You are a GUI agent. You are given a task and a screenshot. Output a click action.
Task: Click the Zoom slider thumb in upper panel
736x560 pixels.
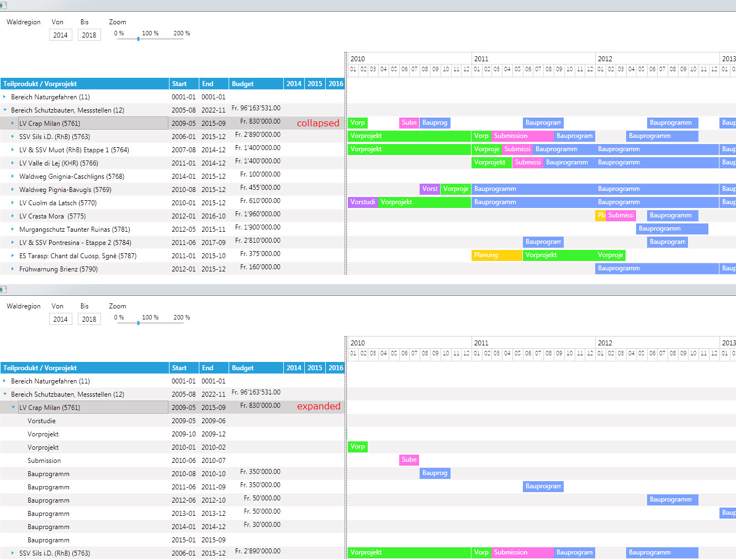click(138, 39)
